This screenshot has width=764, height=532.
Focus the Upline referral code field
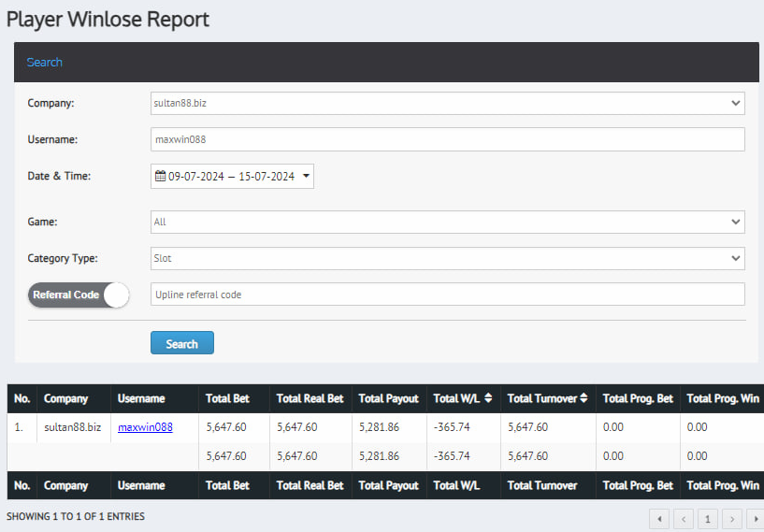[447, 295]
